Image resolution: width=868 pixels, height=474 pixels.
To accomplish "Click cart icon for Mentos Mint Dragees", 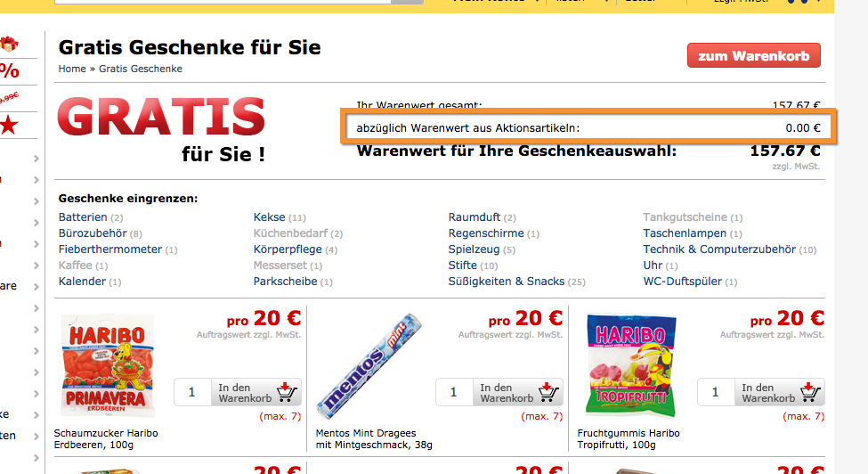I will point(548,392).
